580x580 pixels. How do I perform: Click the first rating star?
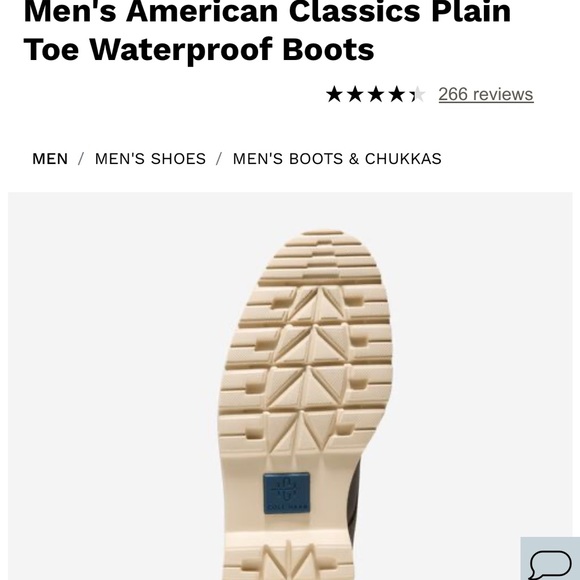[x=334, y=94]
